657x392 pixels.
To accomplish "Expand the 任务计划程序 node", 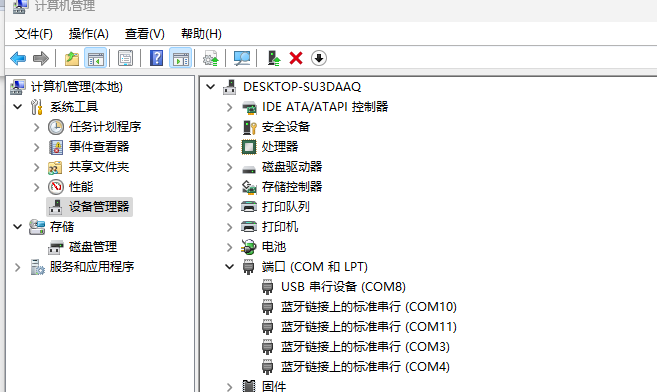I will 36,127.
